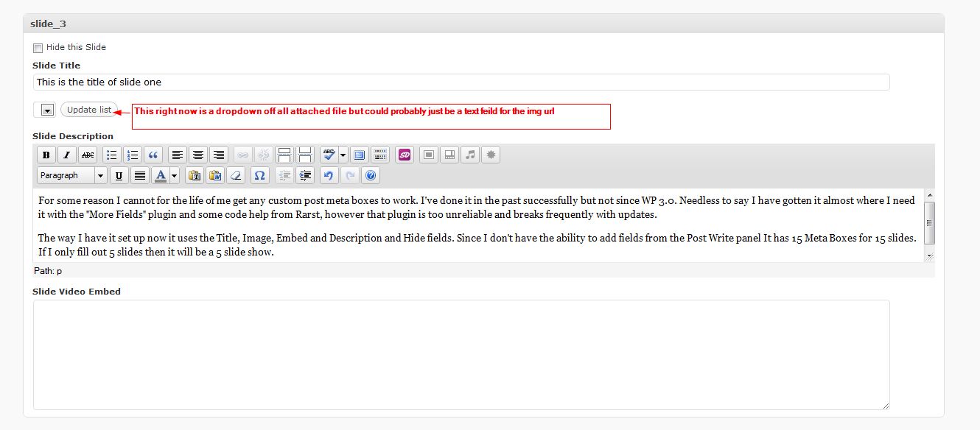Toggle the spellchecker
The width and height of the screenshot is (980, 430).
(329, 155)
